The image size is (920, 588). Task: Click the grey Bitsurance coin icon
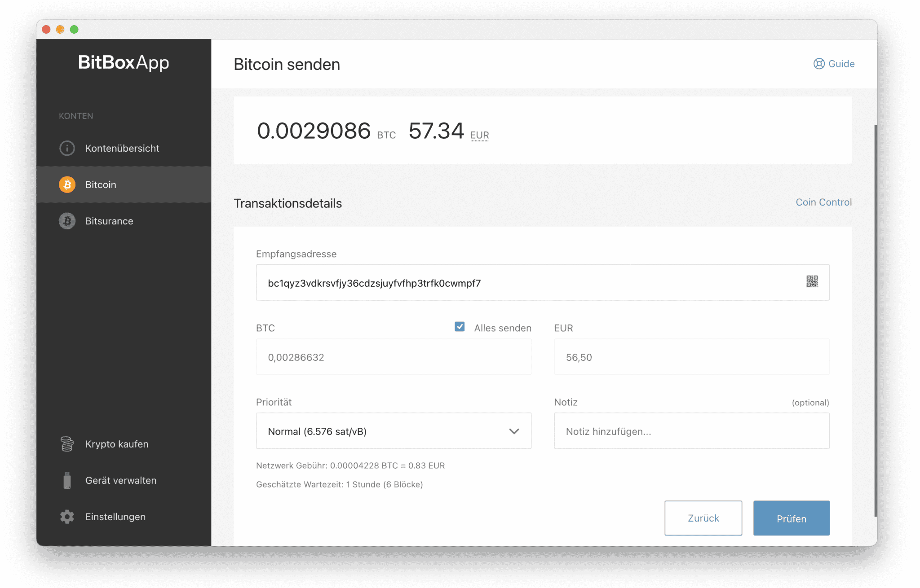pyautogui.click(x=67, y=221)
